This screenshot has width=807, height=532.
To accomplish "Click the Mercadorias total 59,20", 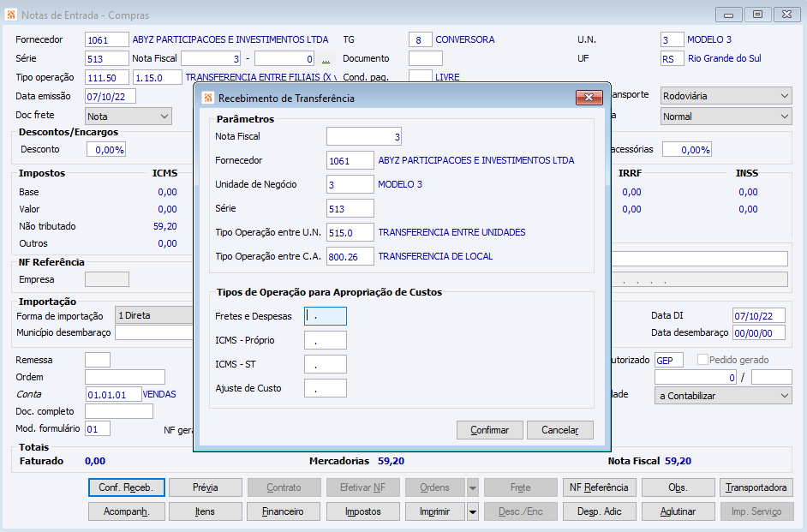I will coord(392,461).
